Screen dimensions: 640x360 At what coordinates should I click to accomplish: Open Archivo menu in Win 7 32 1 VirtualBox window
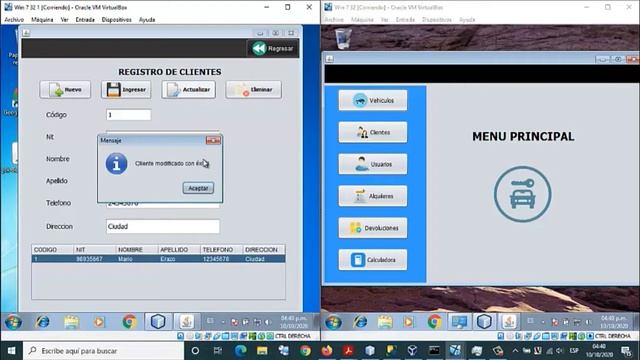[14, 20]
